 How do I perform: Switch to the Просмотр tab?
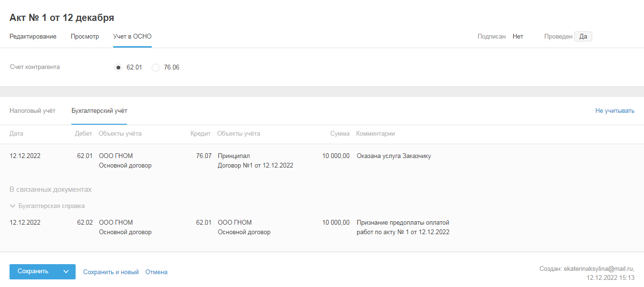point(85,36)
